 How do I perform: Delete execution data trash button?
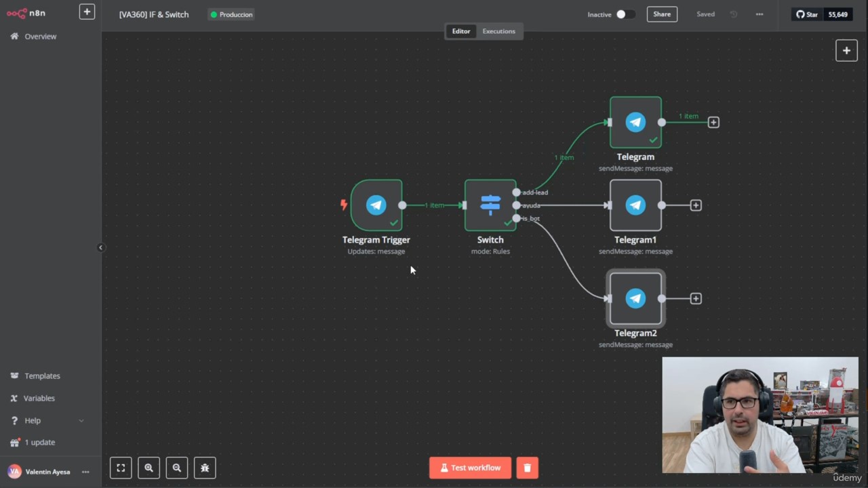pyautogui.click(x=527, y=468)
